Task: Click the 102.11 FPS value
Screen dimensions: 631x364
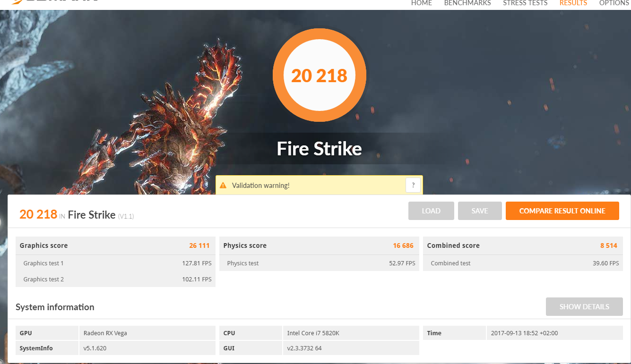Action: coord(197,279)
